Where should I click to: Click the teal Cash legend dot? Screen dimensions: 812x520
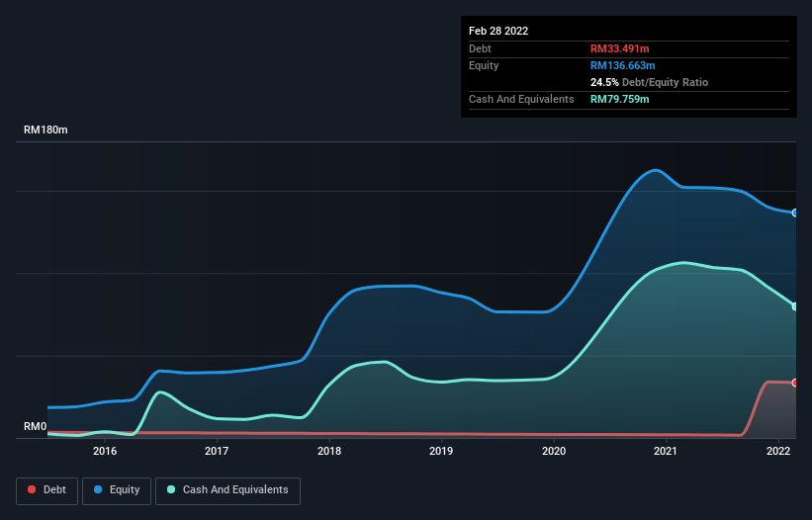coord(171,489)
